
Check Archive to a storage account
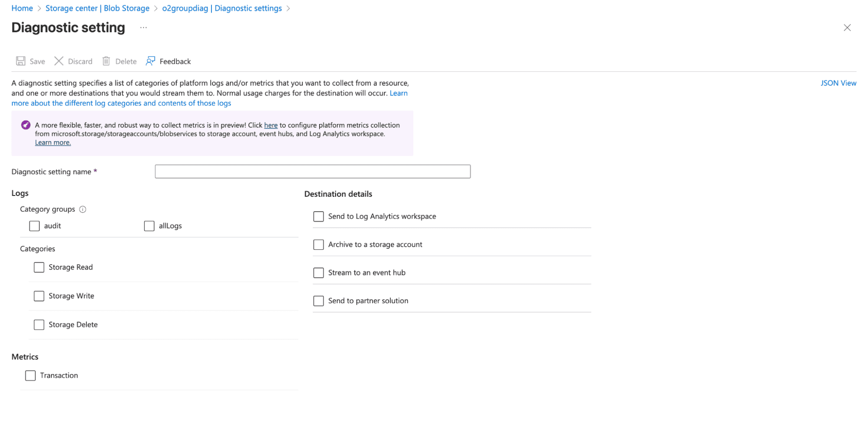tap(318, 244)
